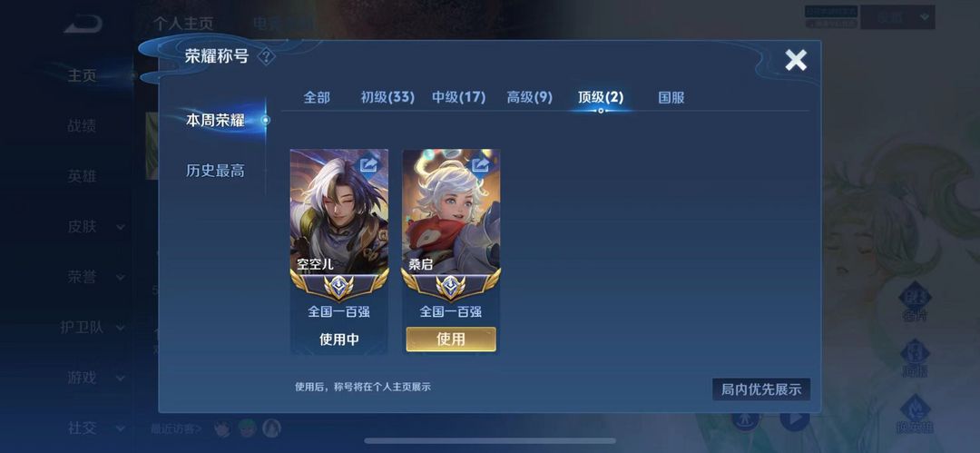Select 历史最高 in the side list
980x453 pixels.
click(x=215, y=170)
